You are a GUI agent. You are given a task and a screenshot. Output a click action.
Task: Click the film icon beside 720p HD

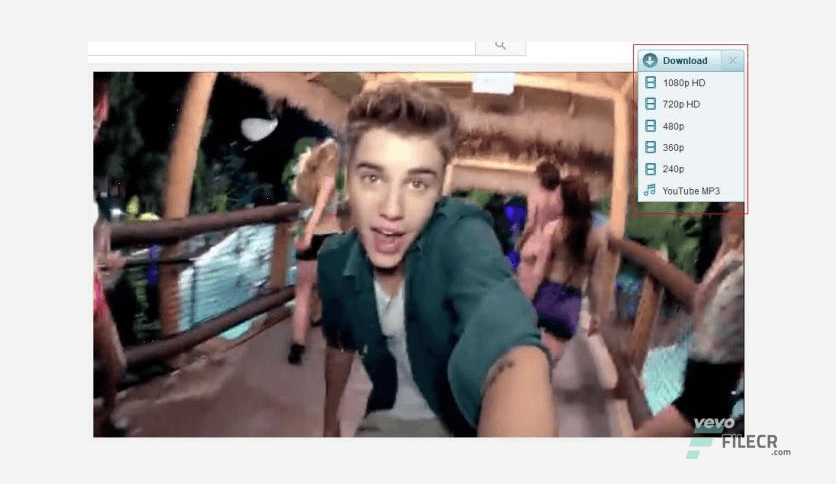(650, 104)
